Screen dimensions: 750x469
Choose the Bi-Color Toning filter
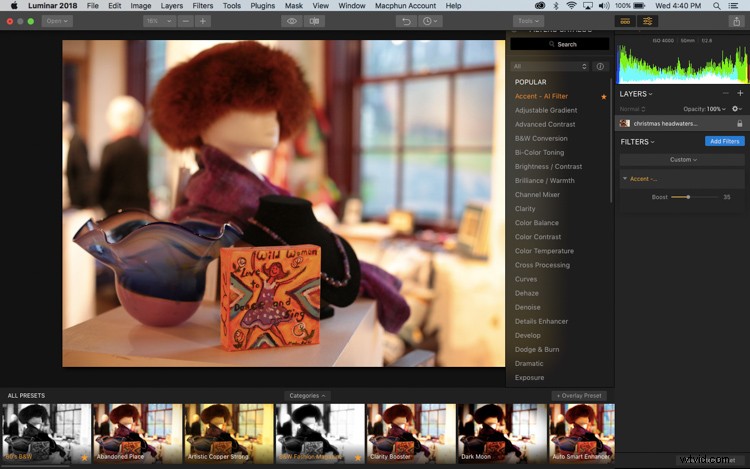coord(539,153)
